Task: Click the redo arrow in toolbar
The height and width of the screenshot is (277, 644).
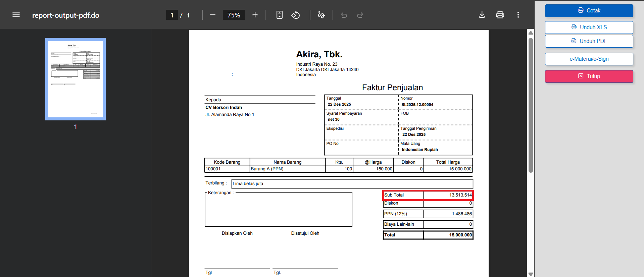Action: [360, 15]
